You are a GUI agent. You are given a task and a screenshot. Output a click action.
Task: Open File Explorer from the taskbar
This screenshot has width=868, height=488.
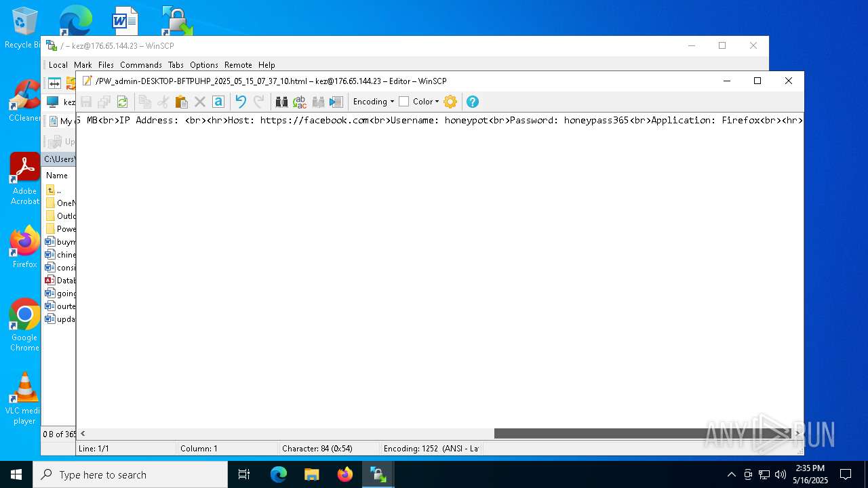coord(311,474)
